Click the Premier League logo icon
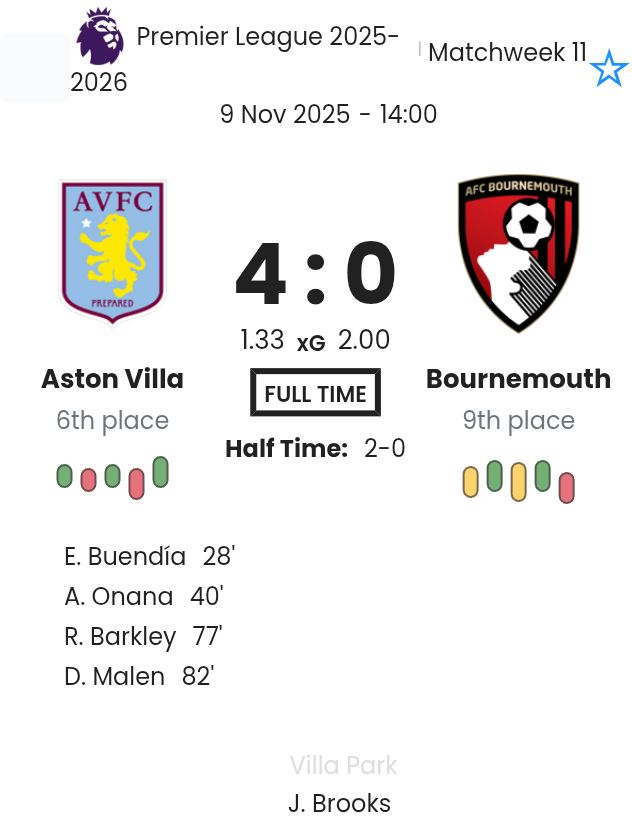Screen dimensions: 632x830 tap(101, 37)
